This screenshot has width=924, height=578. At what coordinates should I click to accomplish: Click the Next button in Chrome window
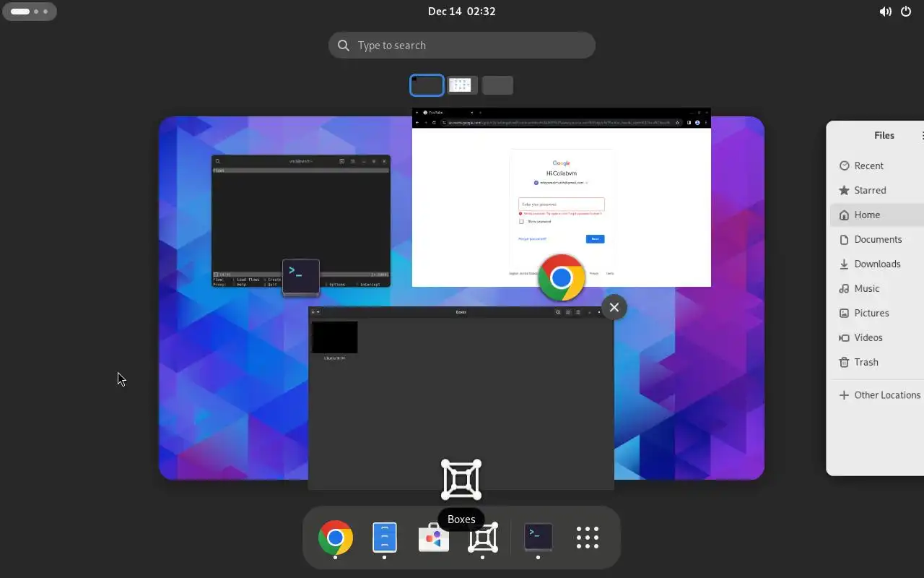(x=595, y=238)
